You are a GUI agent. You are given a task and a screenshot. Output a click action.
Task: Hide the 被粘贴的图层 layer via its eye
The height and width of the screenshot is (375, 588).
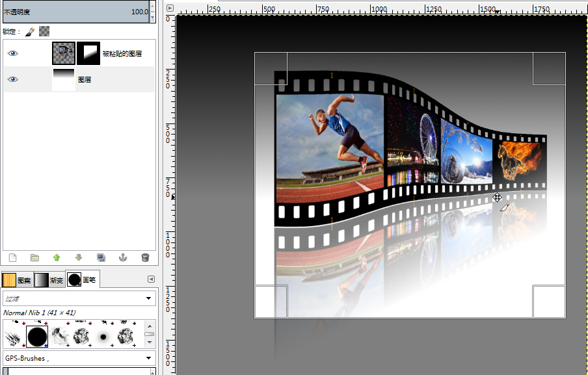(13, 53)
